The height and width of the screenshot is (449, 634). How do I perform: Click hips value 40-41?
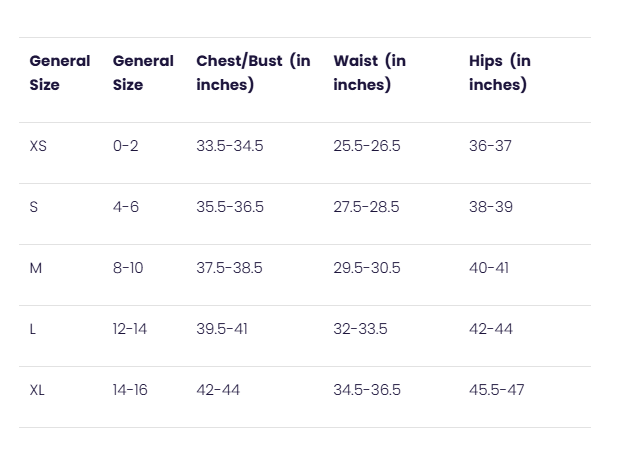click(x=489, y=268)
